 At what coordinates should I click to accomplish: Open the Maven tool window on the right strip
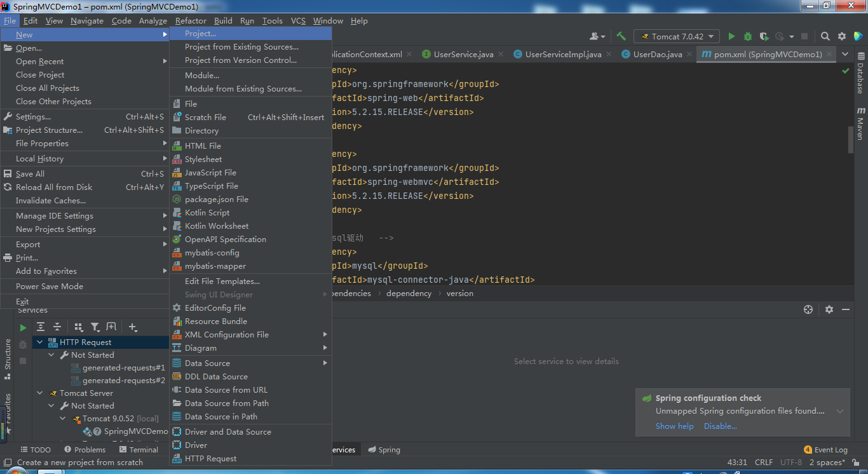pos(860,124)
